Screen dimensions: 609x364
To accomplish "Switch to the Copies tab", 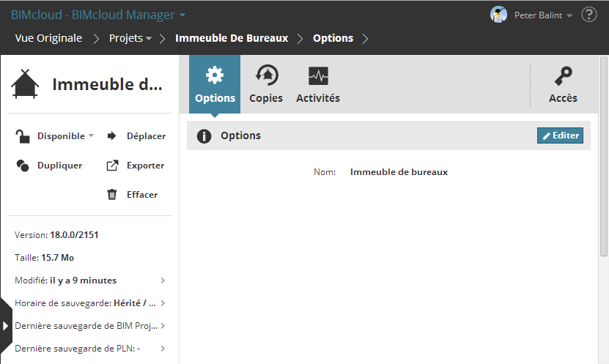I will point(265,84).
